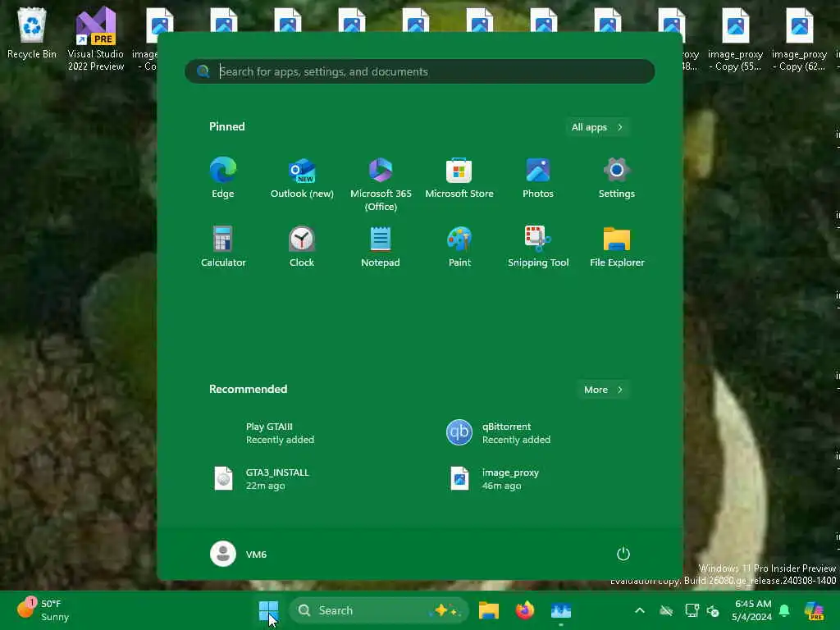Screen dimensions: 840x630
Task: Click the tray volume icon
Action: pyautogui.click(x=713, y=610)
